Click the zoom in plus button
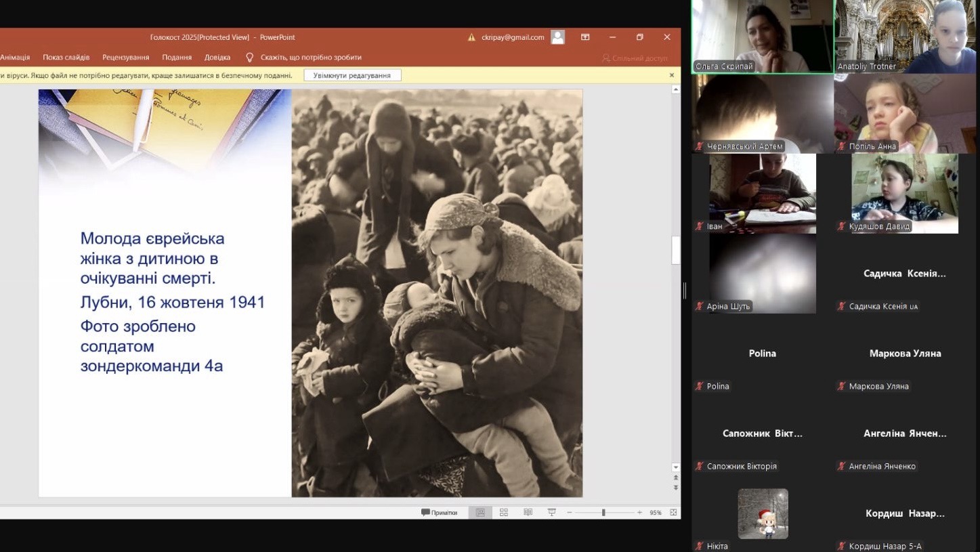980x552 pixels. pyautogui.click(x=639, y=513)
